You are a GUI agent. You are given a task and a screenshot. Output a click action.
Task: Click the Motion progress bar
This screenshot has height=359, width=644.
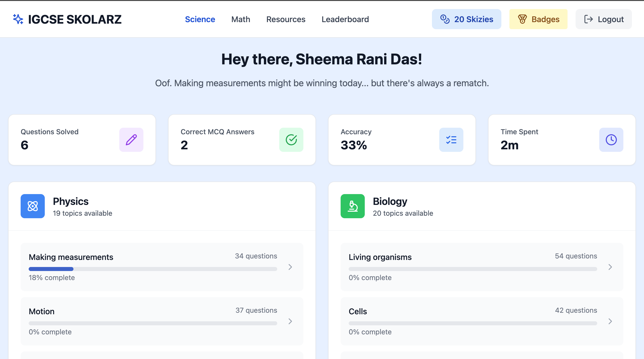tap(153, 323)
